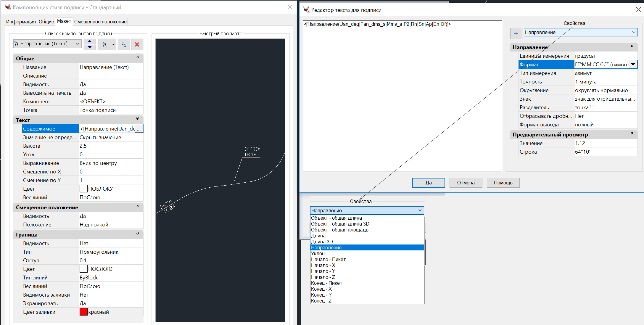This screenshot has width=644, height=325.
Task: Switch to the Смещенное положение tab
Action: 100,22
